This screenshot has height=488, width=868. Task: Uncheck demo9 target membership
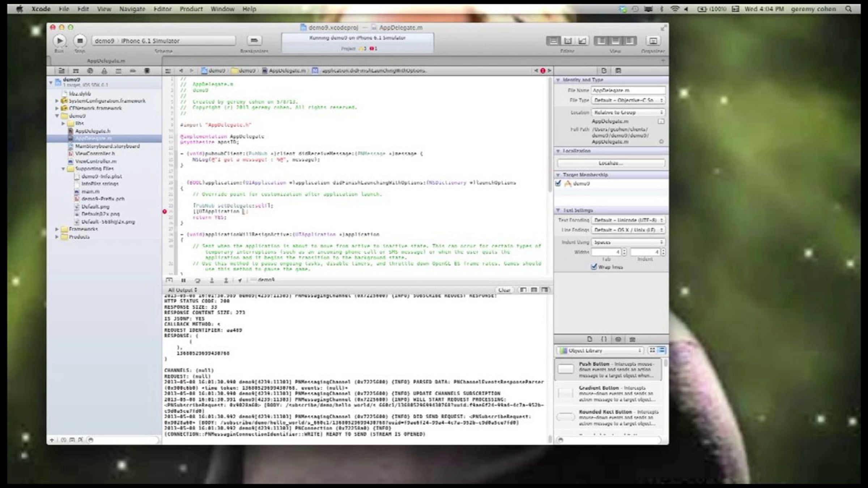pos(558,183)
